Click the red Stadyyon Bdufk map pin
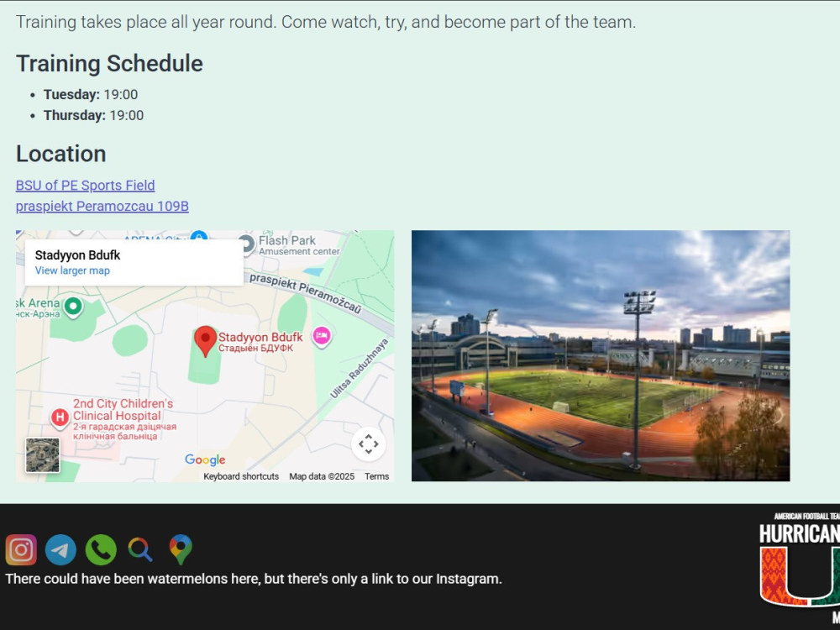 tap(205, 341)
